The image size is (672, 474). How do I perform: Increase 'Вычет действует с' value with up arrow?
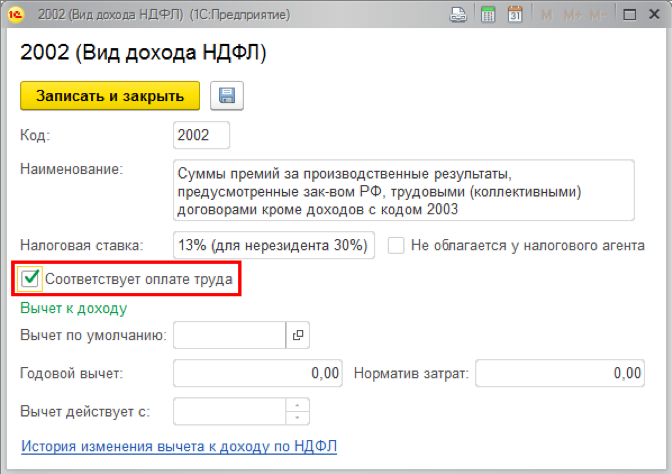pos(297,405)
